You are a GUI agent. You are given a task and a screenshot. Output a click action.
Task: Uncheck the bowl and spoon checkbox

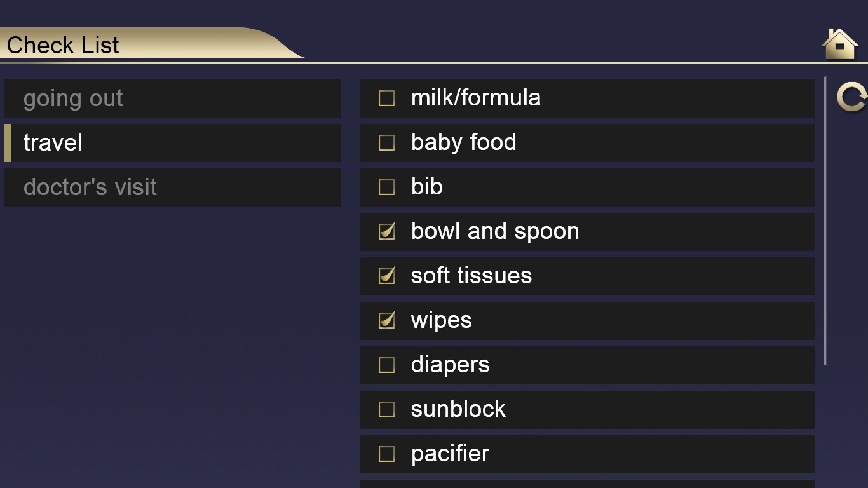point(386,231)
